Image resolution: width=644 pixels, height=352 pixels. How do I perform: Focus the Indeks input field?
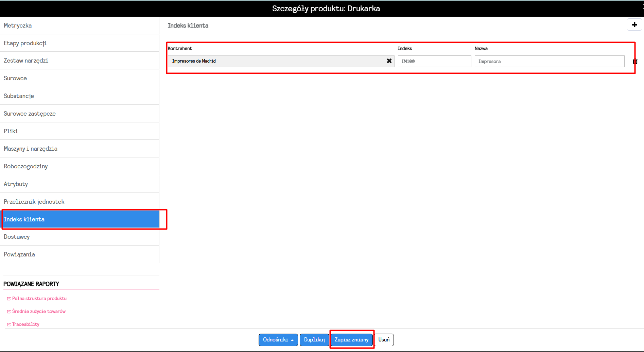click(x=434, y=61)
